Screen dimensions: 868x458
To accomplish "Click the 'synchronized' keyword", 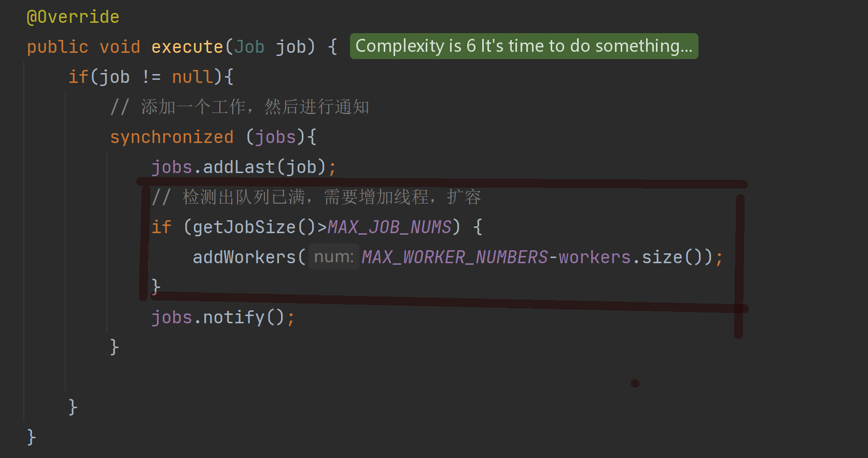I will click(172, 137).
